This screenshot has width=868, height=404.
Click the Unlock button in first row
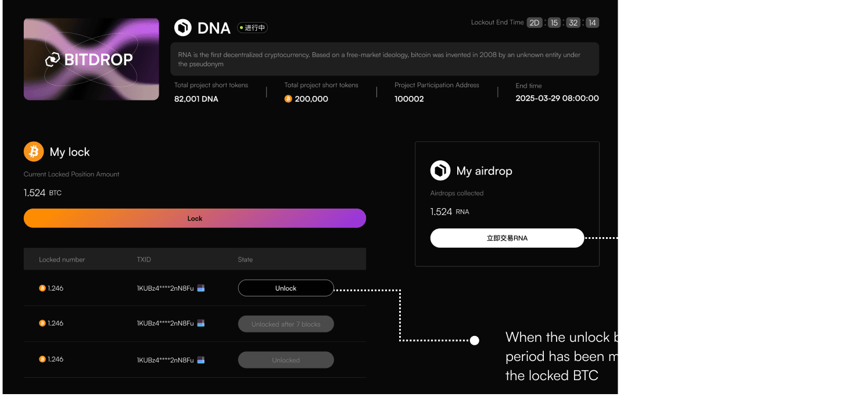click(x=286, y=288)
